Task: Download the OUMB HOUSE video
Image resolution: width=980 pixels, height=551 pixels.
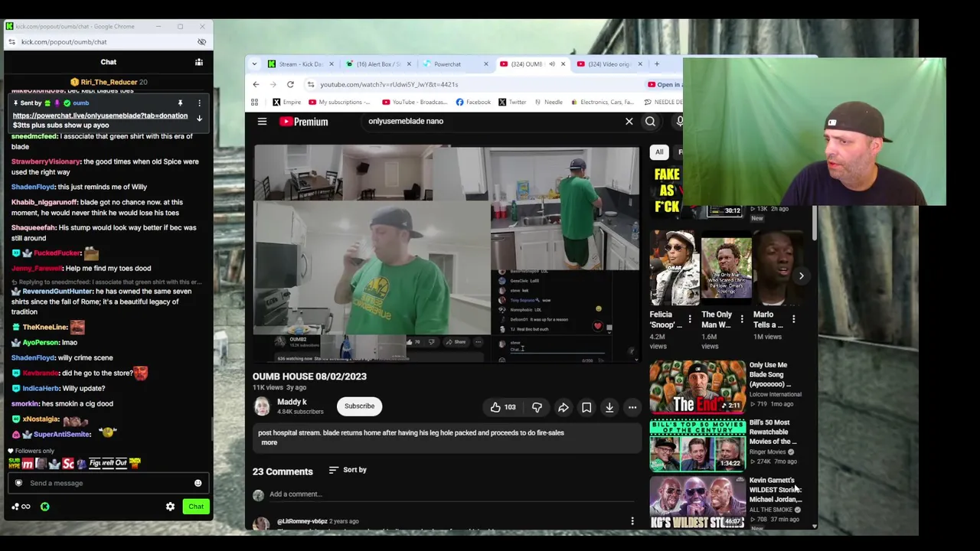Action: [609, 407]
